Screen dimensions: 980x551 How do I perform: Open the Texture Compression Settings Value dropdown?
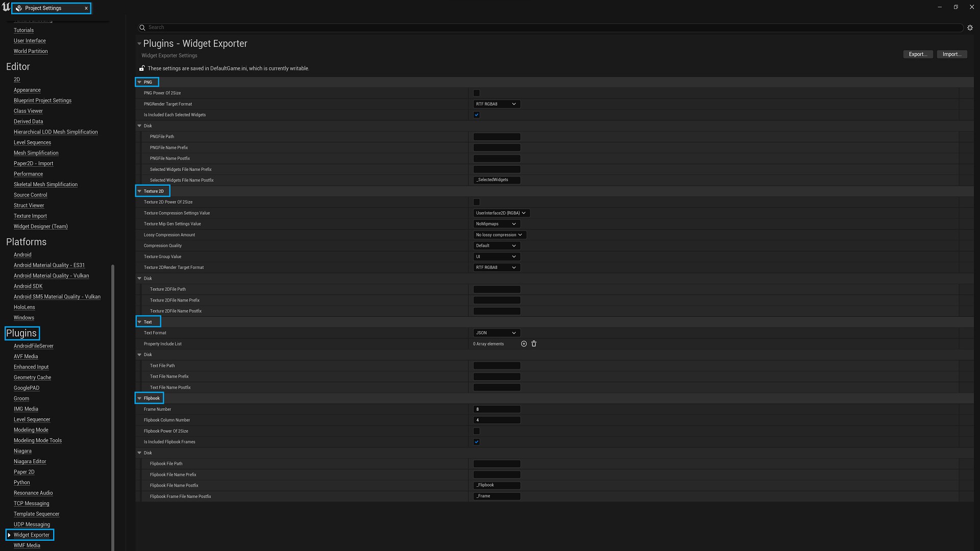pyautogui.click(x=501, y=213)
